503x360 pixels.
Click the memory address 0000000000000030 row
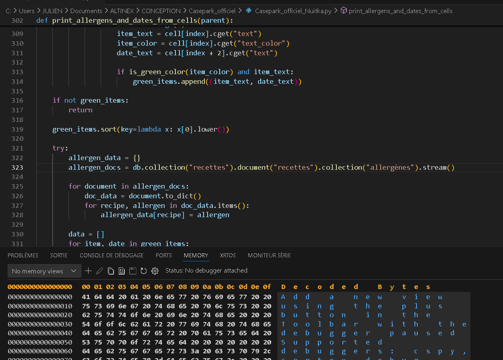pos(40,324)
